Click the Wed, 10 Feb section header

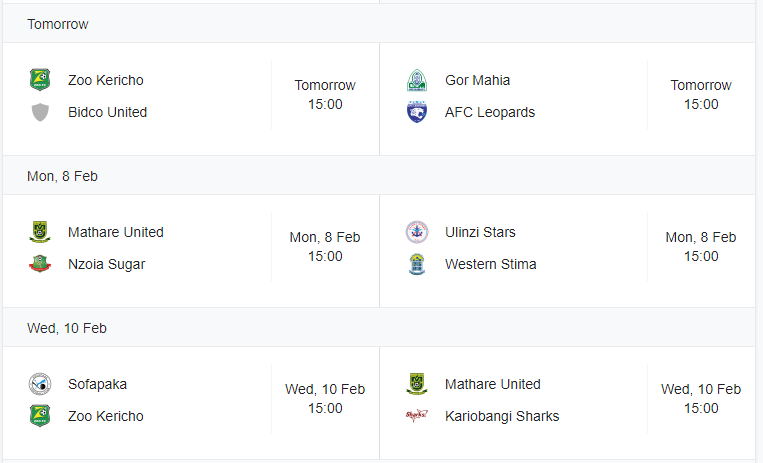(379, 328)
